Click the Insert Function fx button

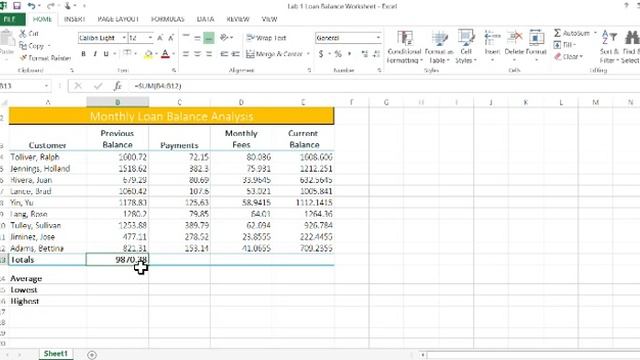(x=118, y=86)
